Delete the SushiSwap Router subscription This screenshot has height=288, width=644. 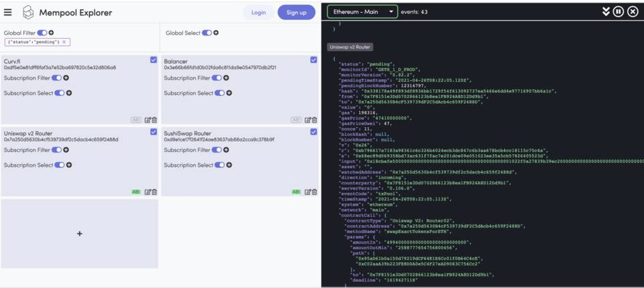point(314,192)
